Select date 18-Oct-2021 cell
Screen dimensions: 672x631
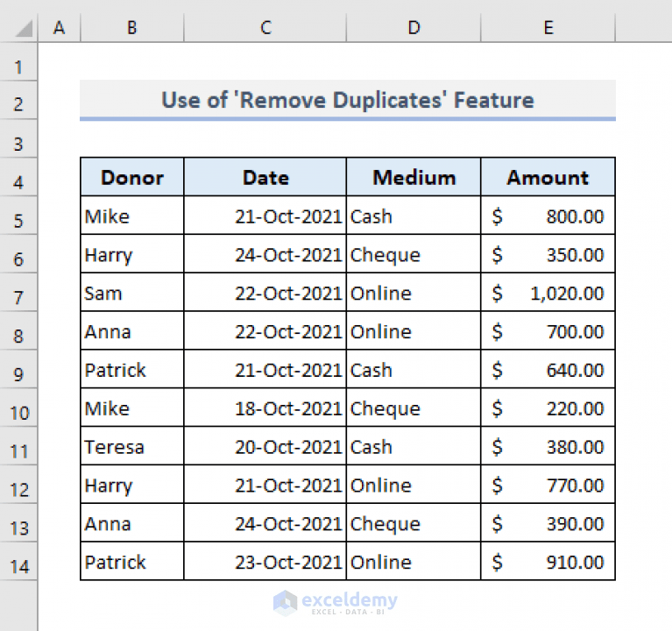(265, 408)
